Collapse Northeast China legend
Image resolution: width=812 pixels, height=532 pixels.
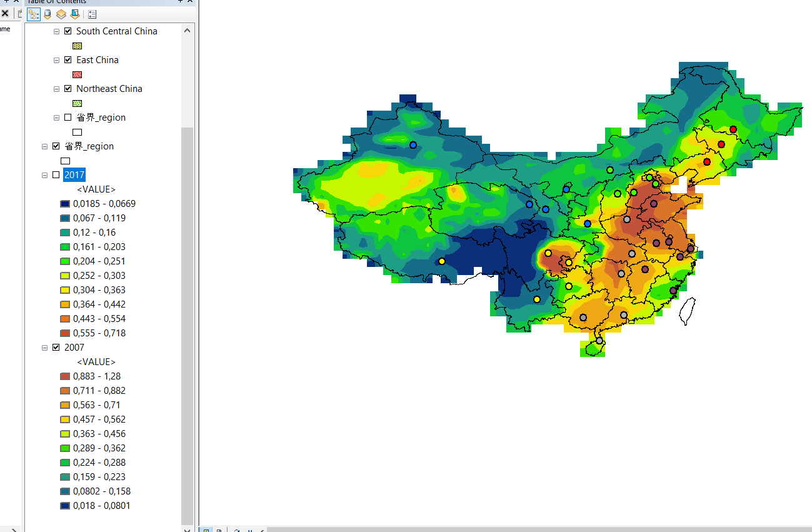[57, 88]
